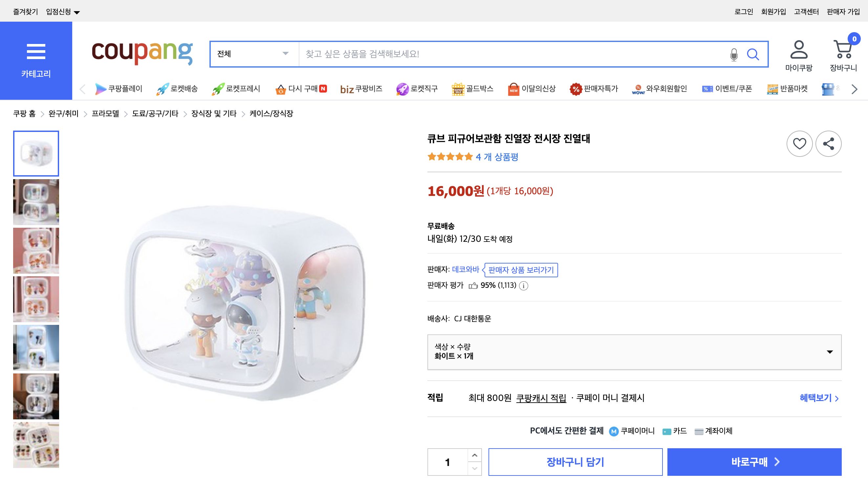868x485 pixels.
Task: Open the 화이트 color and quantity dropdown
Action: 634,352
